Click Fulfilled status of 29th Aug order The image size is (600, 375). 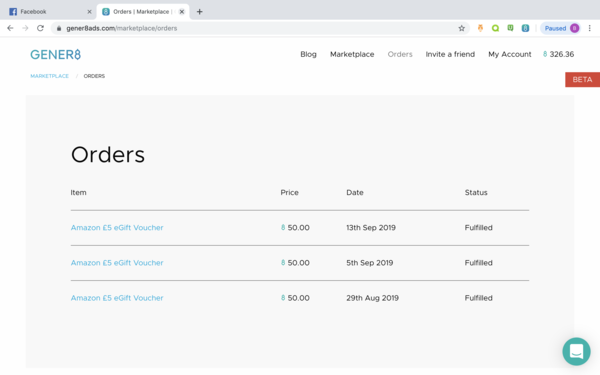click(478, 298)
